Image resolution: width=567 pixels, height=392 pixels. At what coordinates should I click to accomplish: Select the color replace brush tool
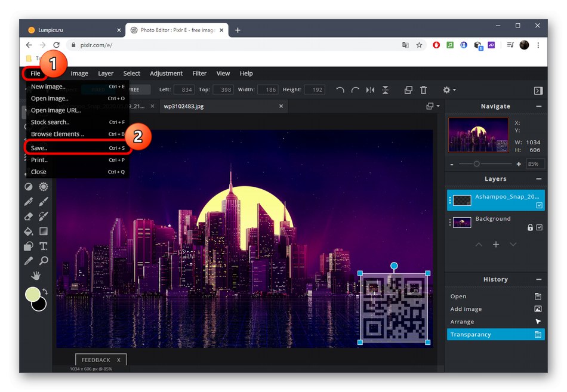point(44,216)
